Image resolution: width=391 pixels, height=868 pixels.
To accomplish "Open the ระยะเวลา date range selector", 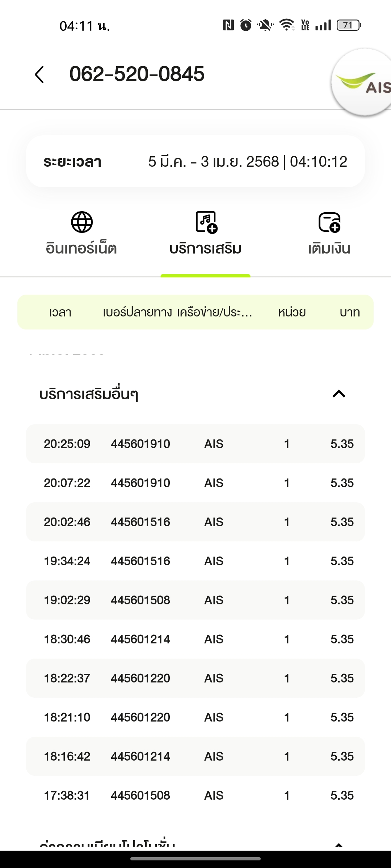I will (195, 161).
